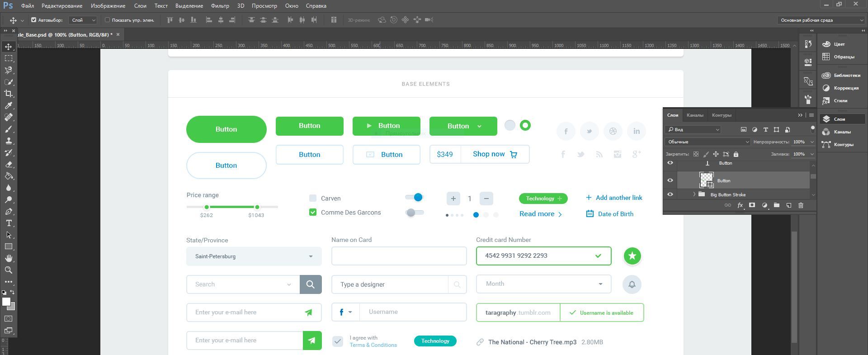
Task: Select the Clone Stamp tool
Action: click(9, 141)
